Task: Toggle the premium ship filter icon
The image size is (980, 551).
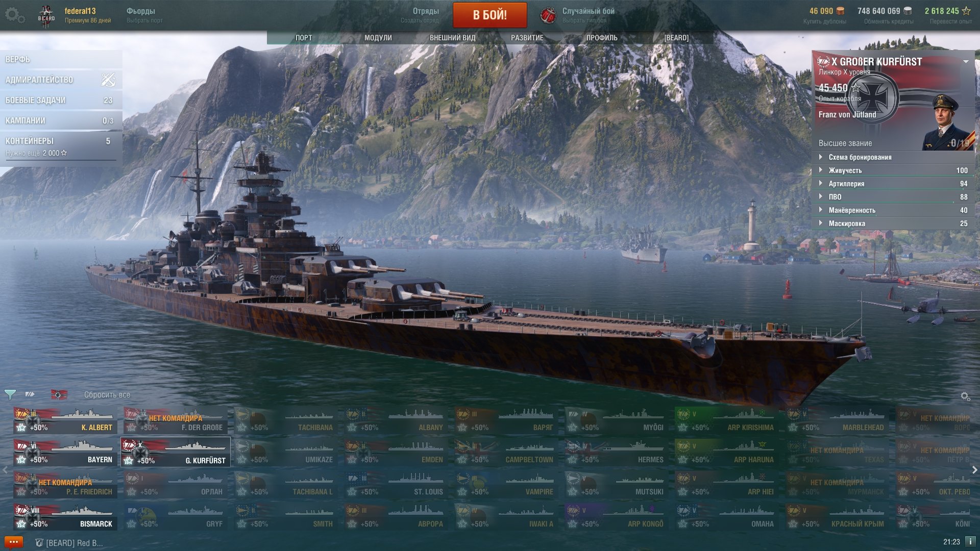Action: click(x=30, y=394)
